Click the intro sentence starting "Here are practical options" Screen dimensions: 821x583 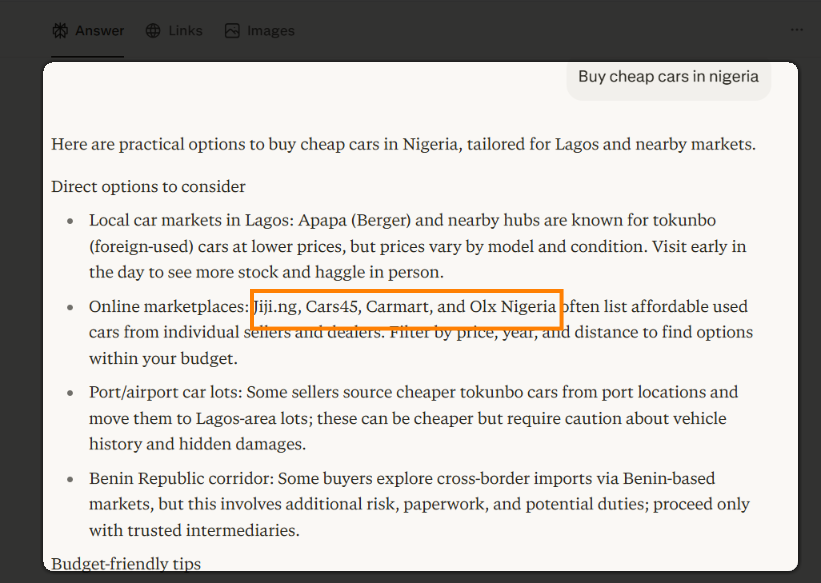click(x=403, y=144)
